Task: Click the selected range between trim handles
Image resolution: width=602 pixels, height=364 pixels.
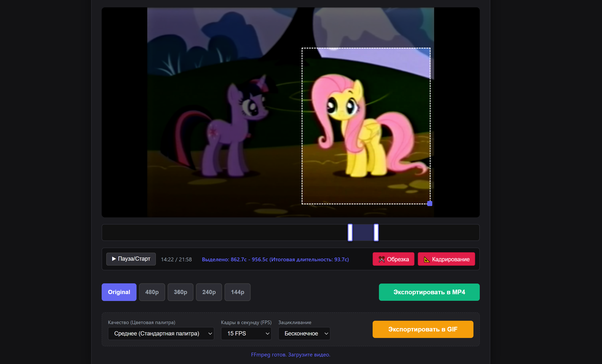Action: [363, 233]
